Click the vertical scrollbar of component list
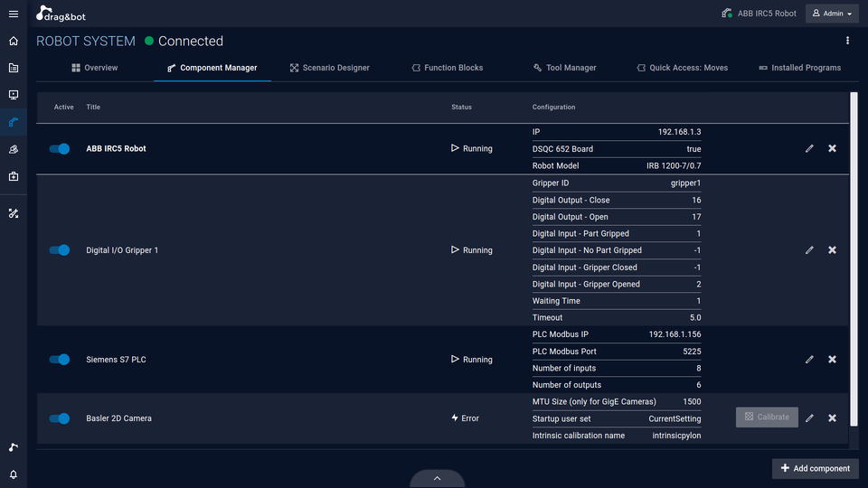868x488 pixels. click(854, 259)
